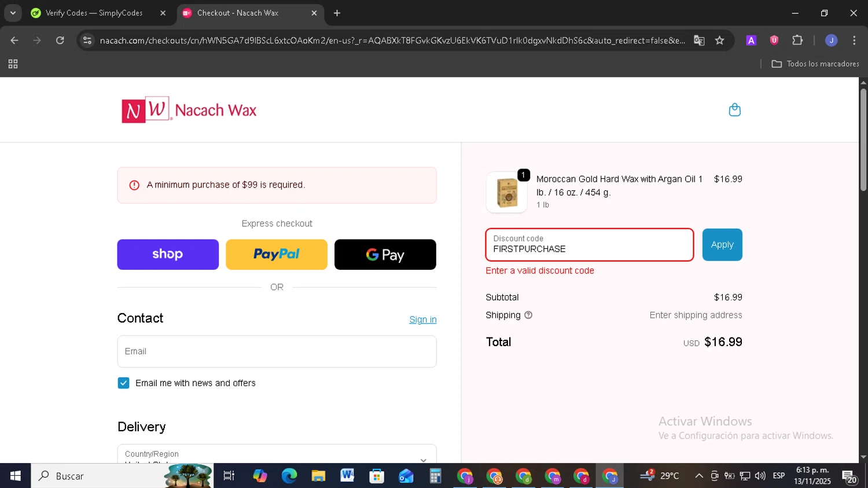Apply the discount code
The width and height of the screenshot is (868, 488).
[722, 245]
